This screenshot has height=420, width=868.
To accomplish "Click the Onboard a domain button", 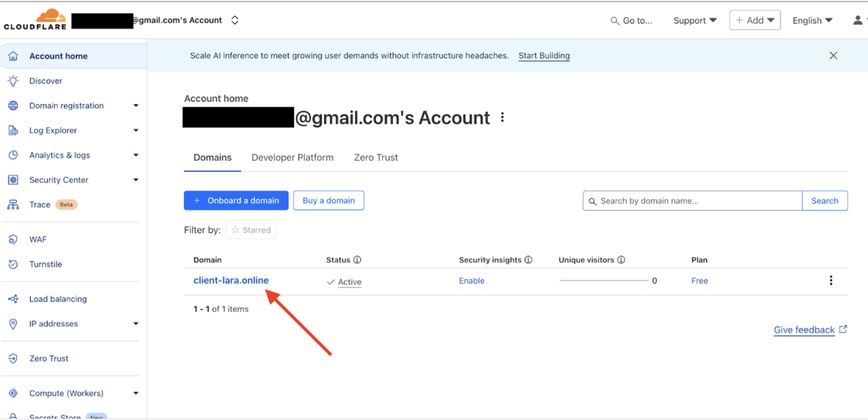I will pos(236,200).
